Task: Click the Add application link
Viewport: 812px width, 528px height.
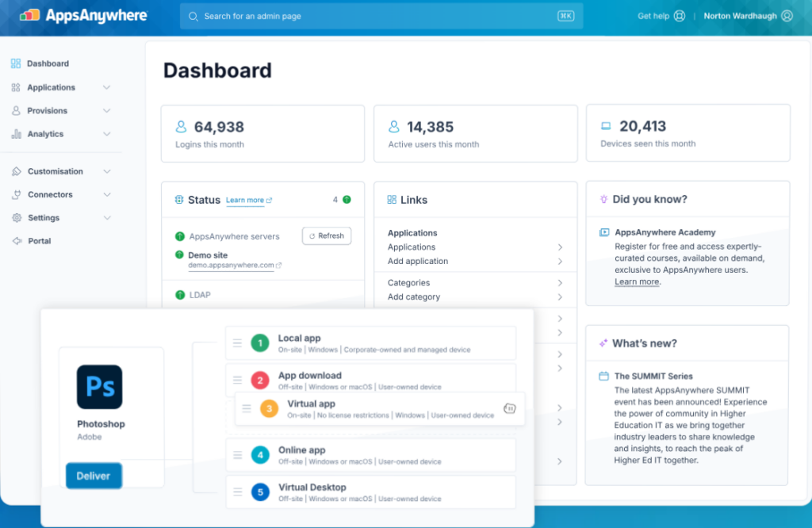Action: click(418, 261)
